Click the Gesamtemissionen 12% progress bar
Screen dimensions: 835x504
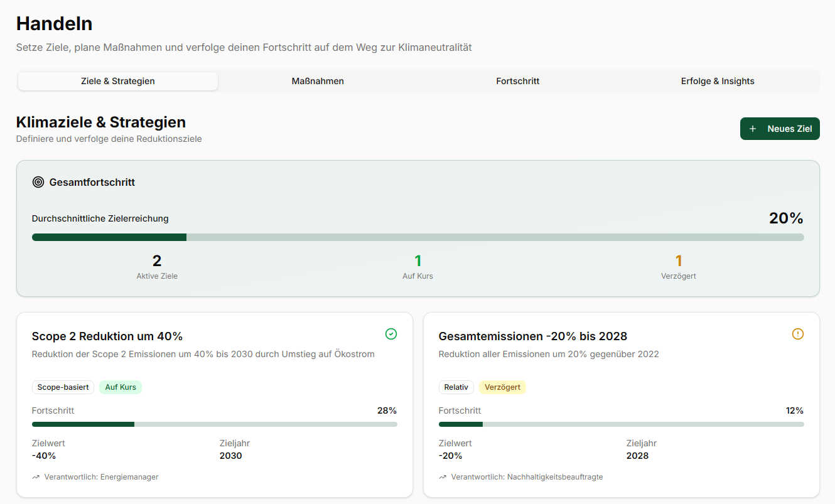621,424
